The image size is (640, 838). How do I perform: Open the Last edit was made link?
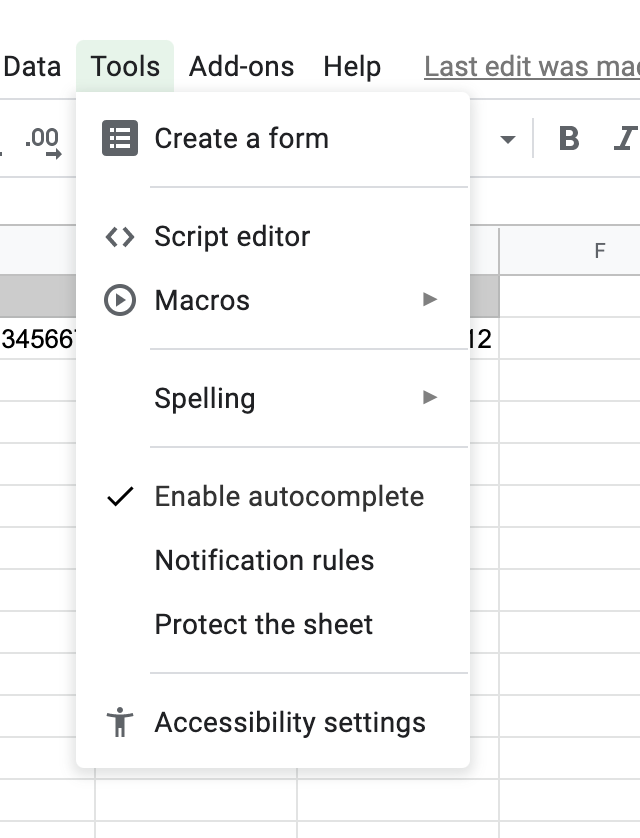pos(531,67)
